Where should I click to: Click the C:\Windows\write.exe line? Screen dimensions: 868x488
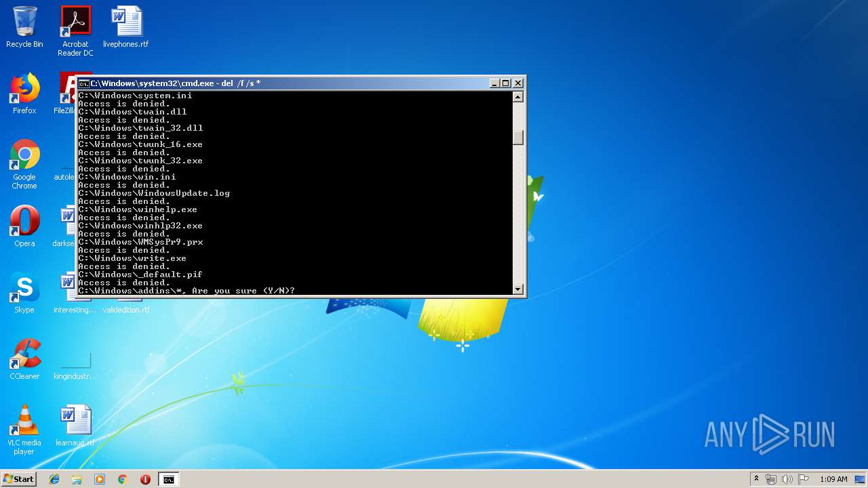[x=132, y=258]
